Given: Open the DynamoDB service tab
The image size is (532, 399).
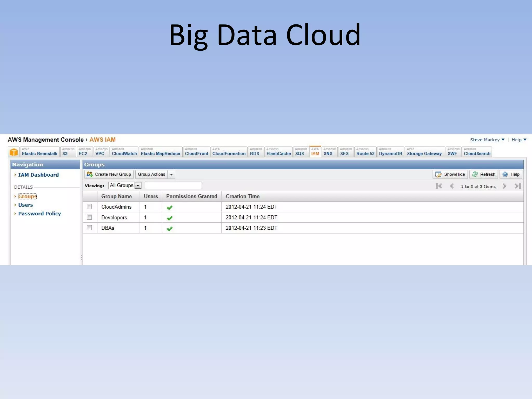Looking at the screenshot, I should point(390,152).
